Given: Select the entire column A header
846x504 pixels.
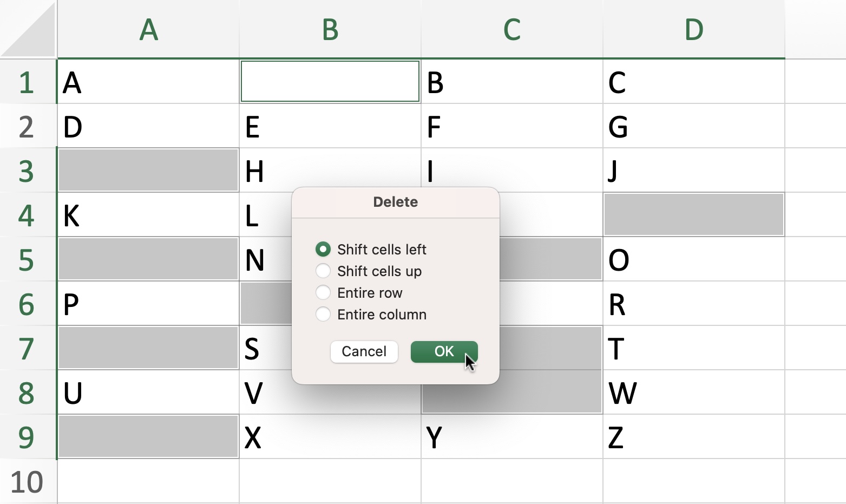Looking at the screenshot, I should [x=148, y=30].
